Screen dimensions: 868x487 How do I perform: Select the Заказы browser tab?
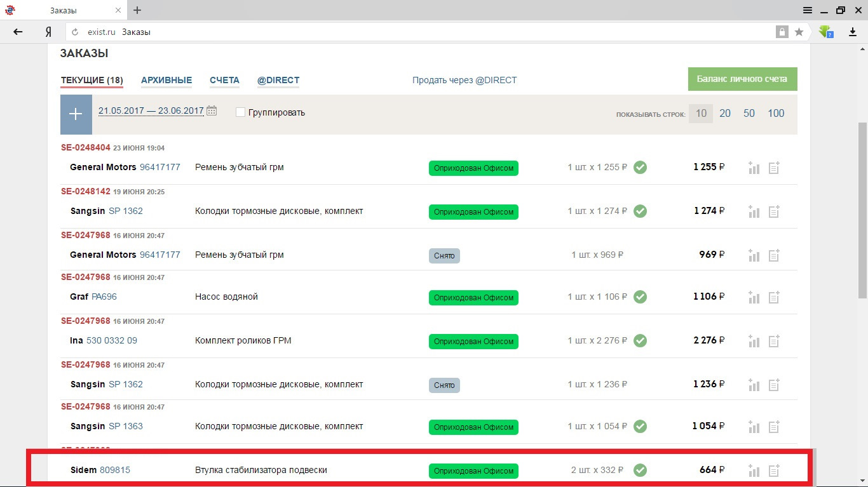click(64, 10)
